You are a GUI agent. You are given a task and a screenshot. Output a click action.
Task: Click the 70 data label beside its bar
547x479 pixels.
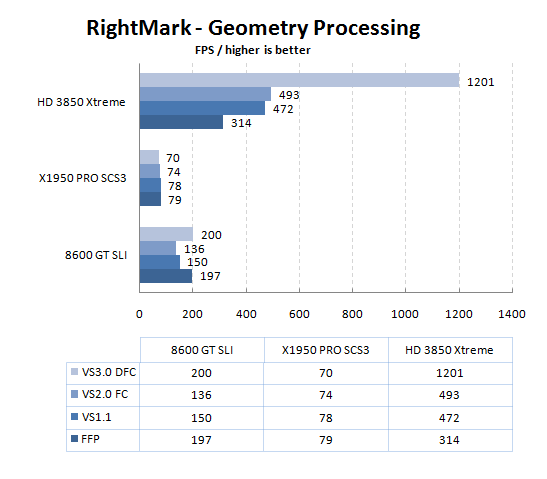173,158
